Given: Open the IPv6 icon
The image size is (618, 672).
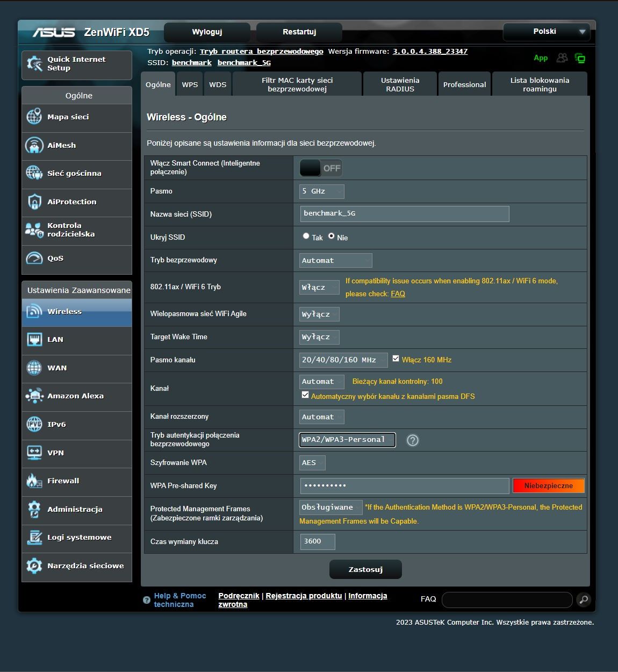Looking at the screenshot, I should point(34,424).
